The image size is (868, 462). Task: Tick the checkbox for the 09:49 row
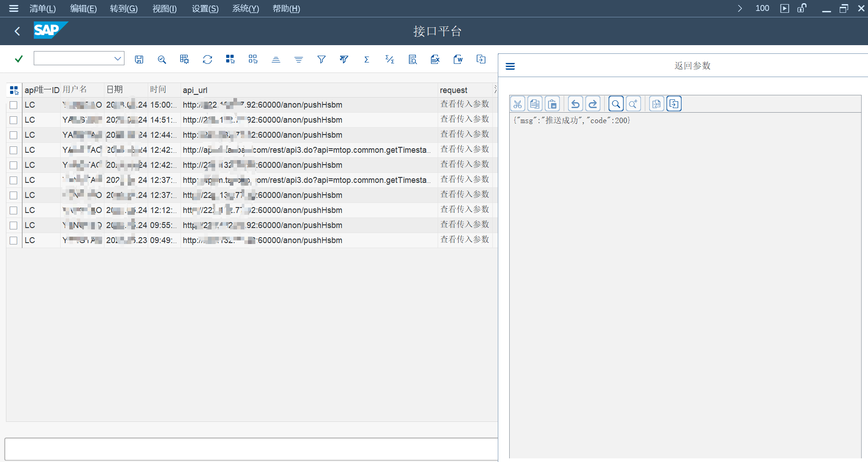(x=14, y=240)
